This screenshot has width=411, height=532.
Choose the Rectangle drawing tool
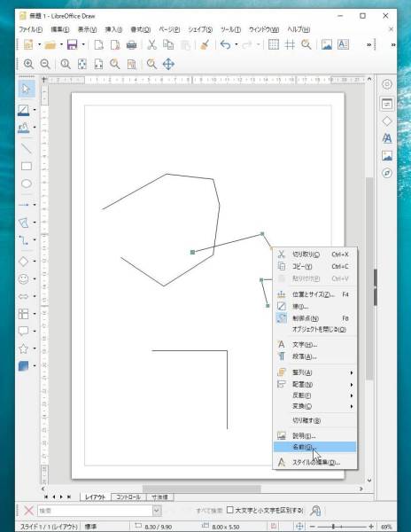(27, 166)
